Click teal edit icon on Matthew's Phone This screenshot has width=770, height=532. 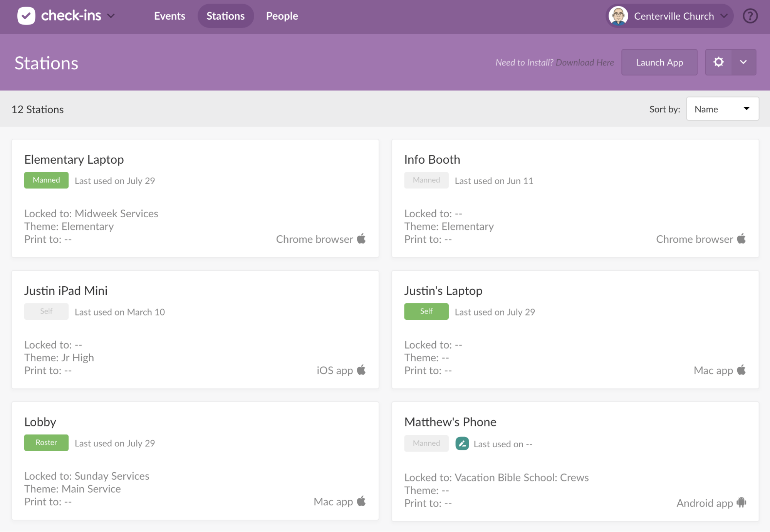[462, 443]
